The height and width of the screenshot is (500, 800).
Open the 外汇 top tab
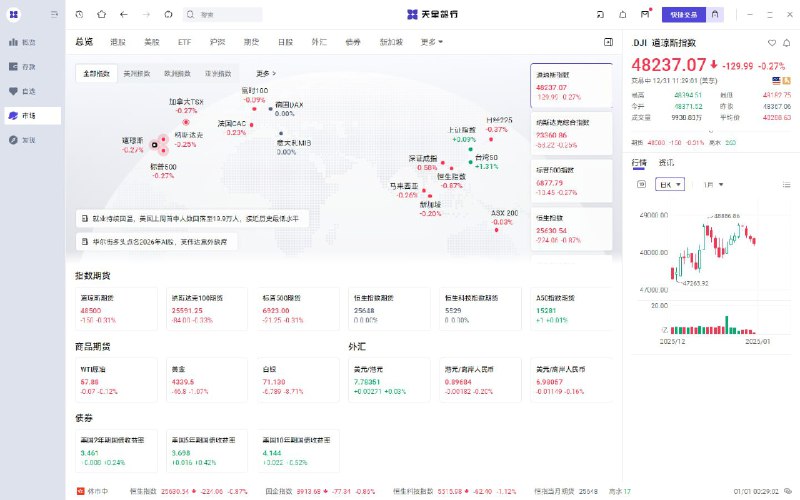click(x=319, y=42)
